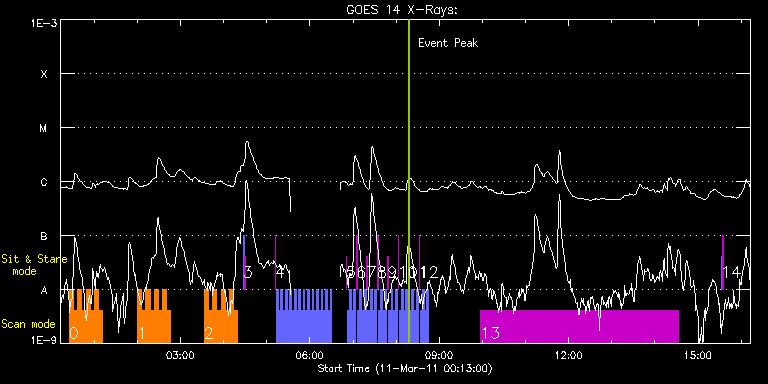Click the Start Time axis caption
Image resolution: width=768 pixels, height=384 pixels.
[405, 368]
